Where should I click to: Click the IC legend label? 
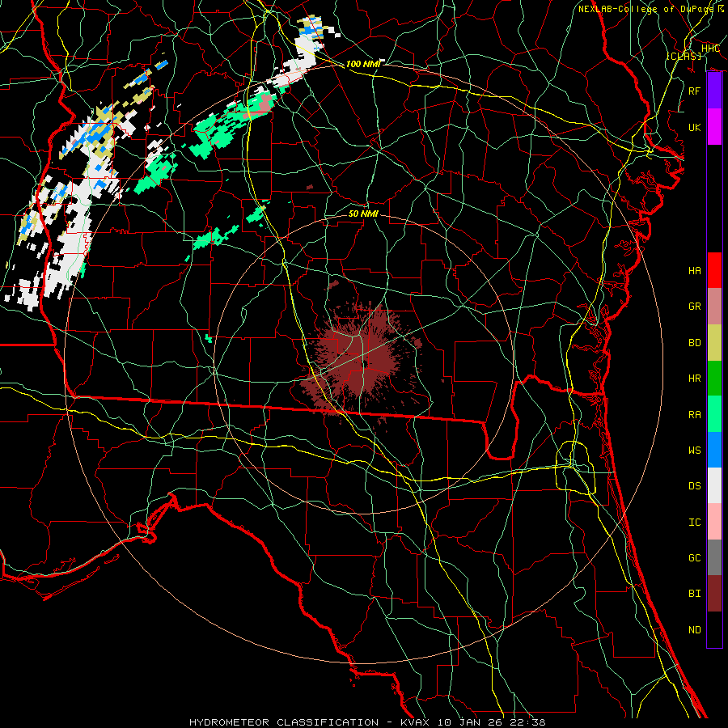tap(695, 523)
